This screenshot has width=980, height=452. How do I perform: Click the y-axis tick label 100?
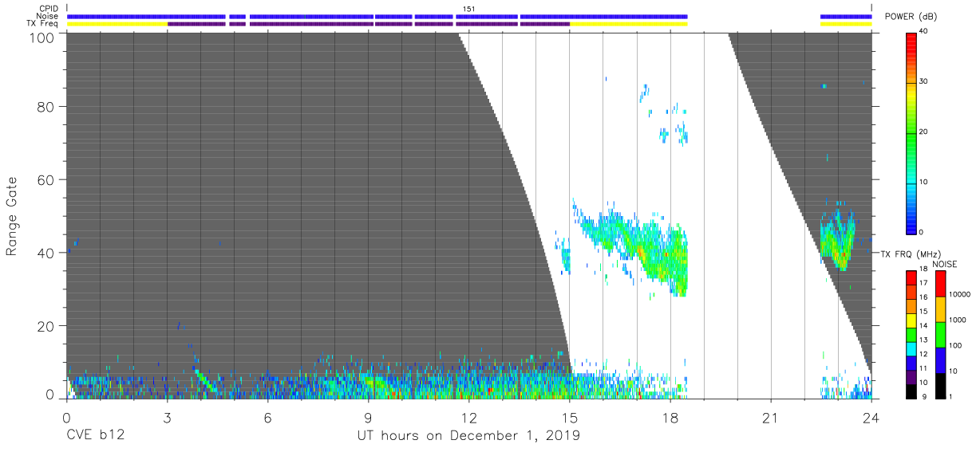(x=42, y=37)
